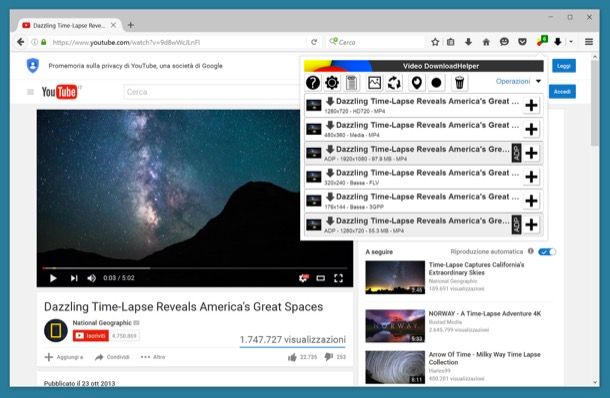
Task: Open Arrow Of Time Milky Way link
Action: click(x=484, y=358)
